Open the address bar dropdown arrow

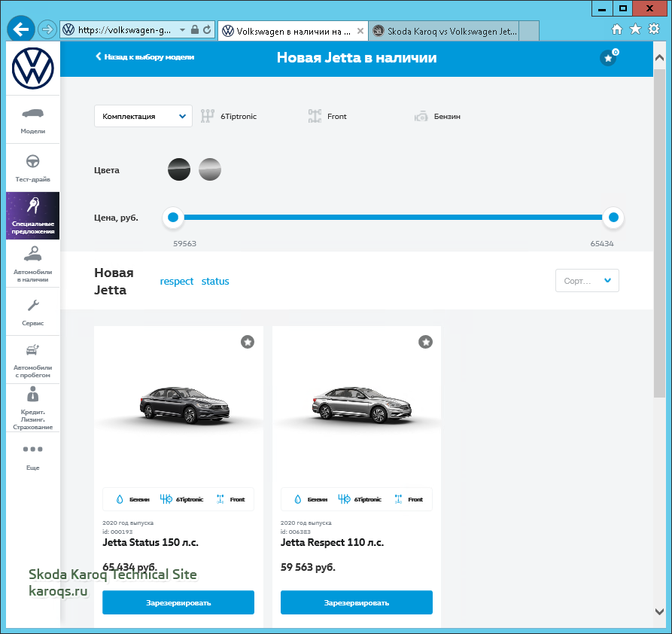182,29
